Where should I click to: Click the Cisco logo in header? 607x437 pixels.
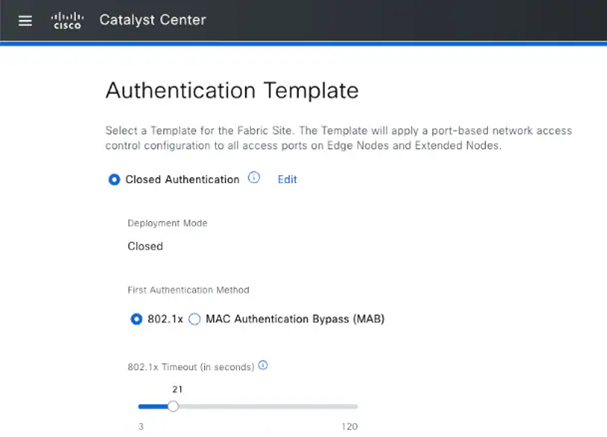point(67,21)
